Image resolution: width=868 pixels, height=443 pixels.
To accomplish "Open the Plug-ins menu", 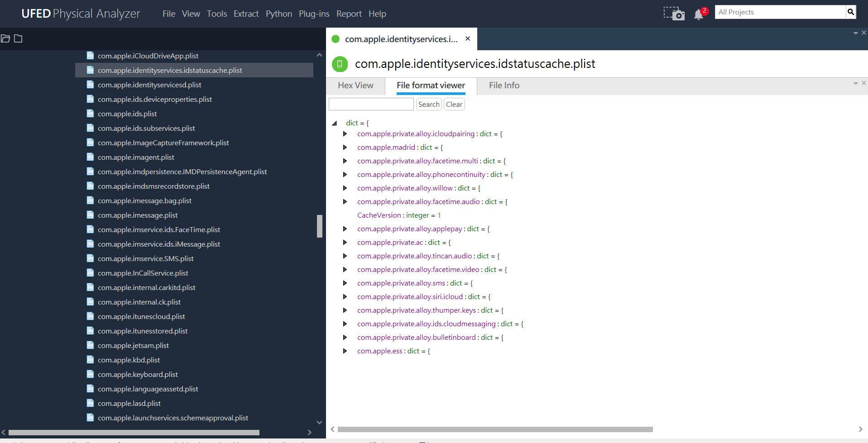I will pyautogui.click(x=314, y=14).
